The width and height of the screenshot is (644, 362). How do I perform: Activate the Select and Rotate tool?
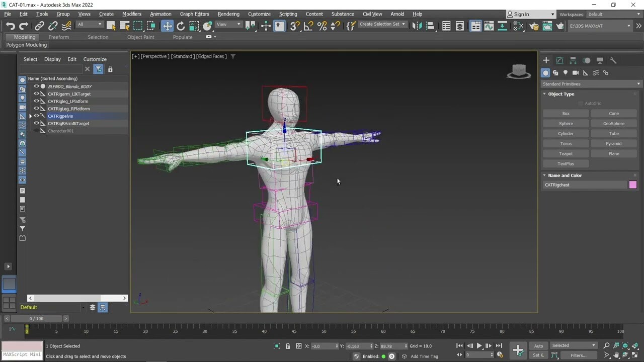click(x=181, y=26)
